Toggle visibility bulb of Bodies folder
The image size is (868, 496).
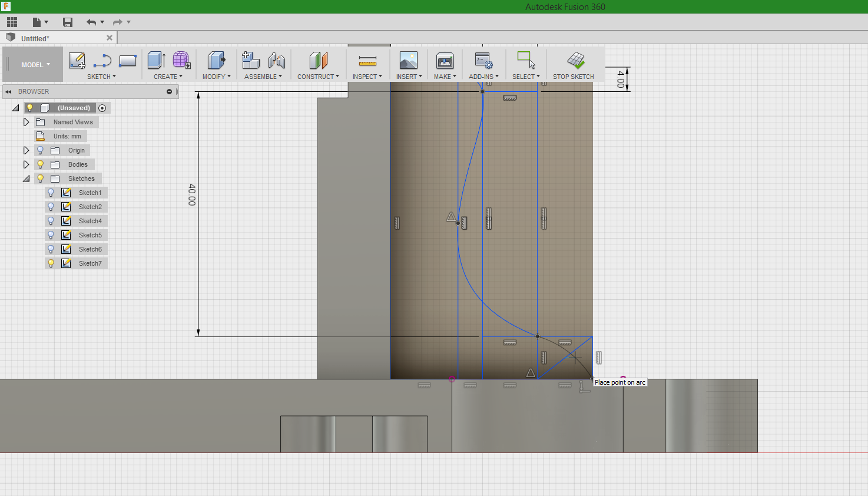click(40, 164)
